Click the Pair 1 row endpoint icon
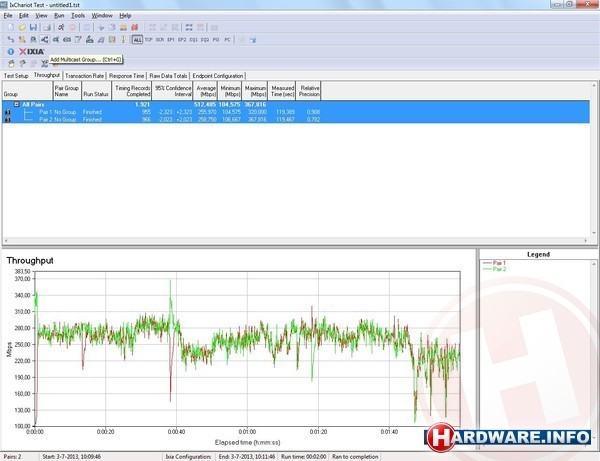Image resolution: width=600 pixels, height=461 pixels. (8, 112)
